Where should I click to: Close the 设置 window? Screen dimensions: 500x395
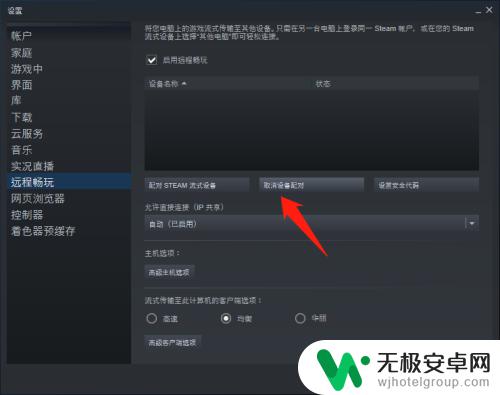pos(489,10)
